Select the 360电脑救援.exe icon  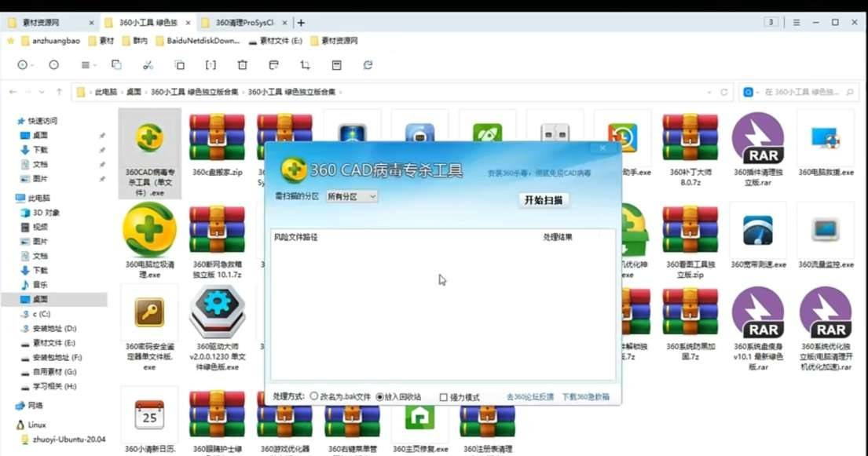point(826,144)
